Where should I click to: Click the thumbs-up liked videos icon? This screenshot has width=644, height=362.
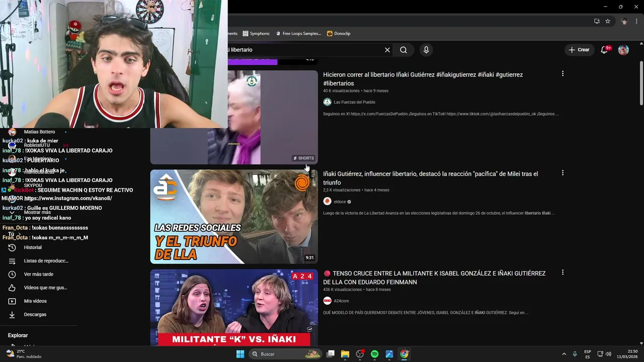(x=12, y=288)
